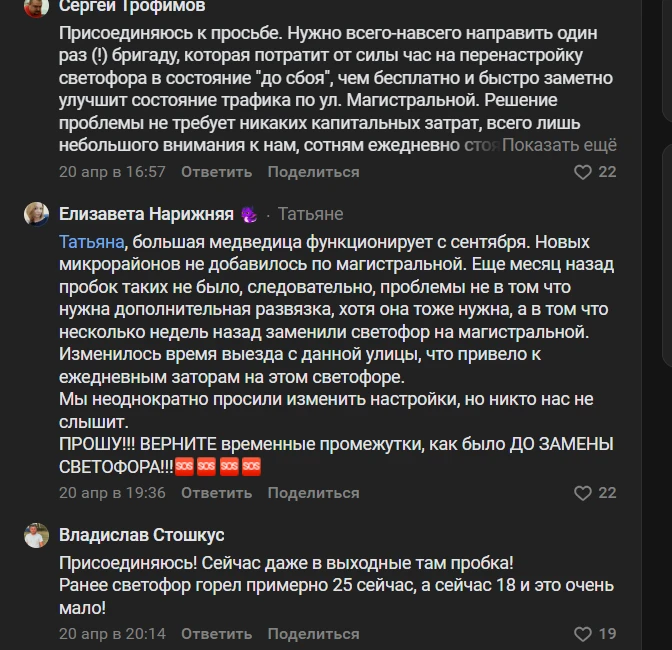Expand the comment with Показать ещё
The image size is (672, 650).
[x=559, y=146]
